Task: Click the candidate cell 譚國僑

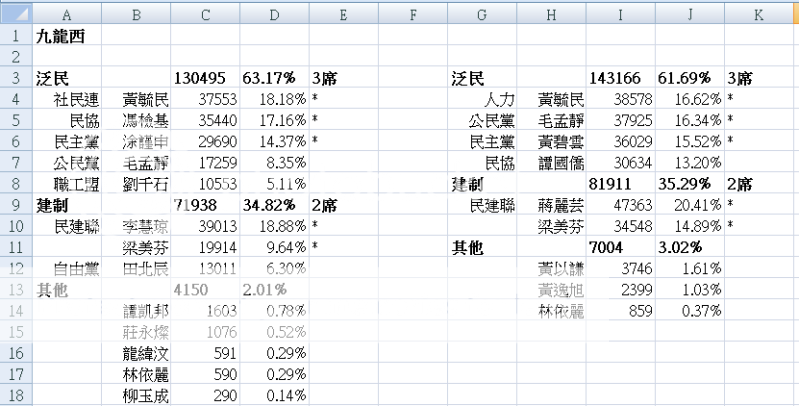Action: tap(552, 163)
